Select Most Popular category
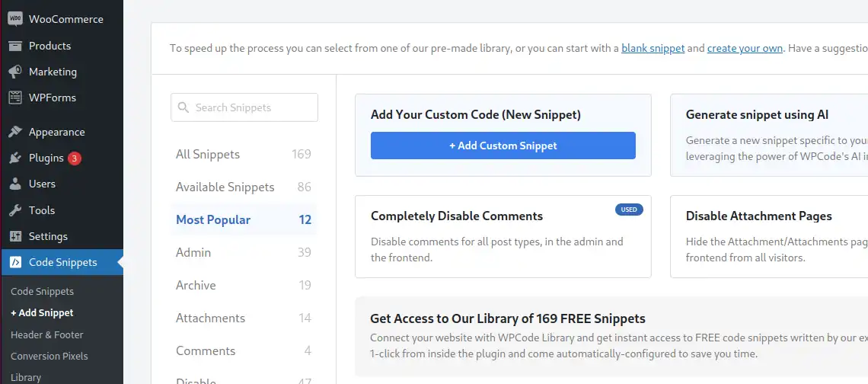 coord(244,219)
